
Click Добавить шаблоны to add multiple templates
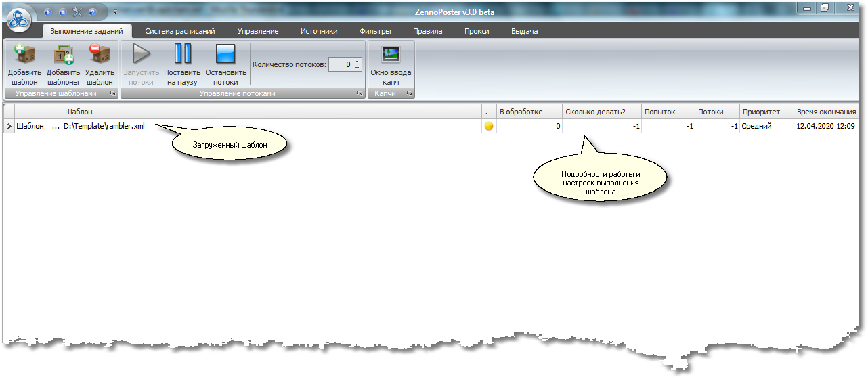(x=64, y=55)
